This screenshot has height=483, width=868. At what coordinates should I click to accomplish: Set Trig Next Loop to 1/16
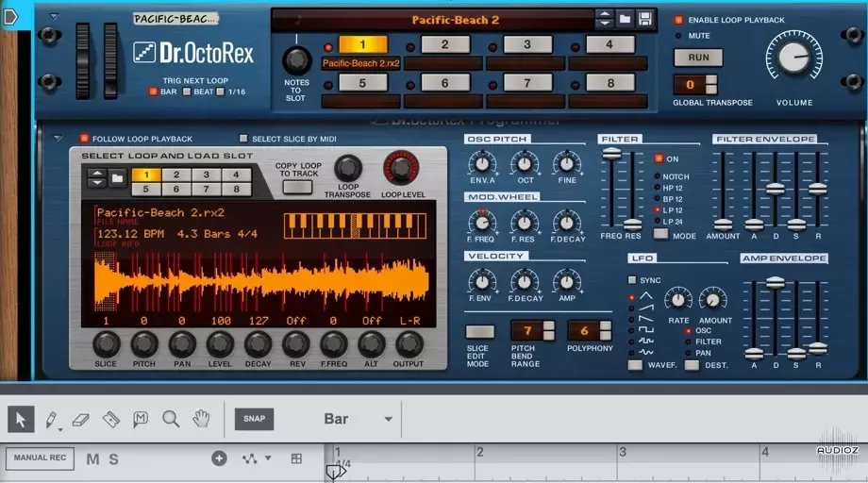221,92
